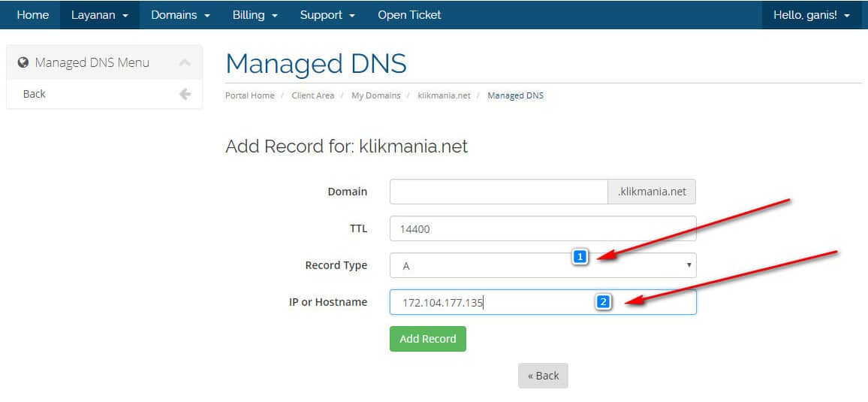Image resolution: width=868 pixels, height=402 pixels.
Task: Click the IP or Hostname label
Action: coord(327,302)
